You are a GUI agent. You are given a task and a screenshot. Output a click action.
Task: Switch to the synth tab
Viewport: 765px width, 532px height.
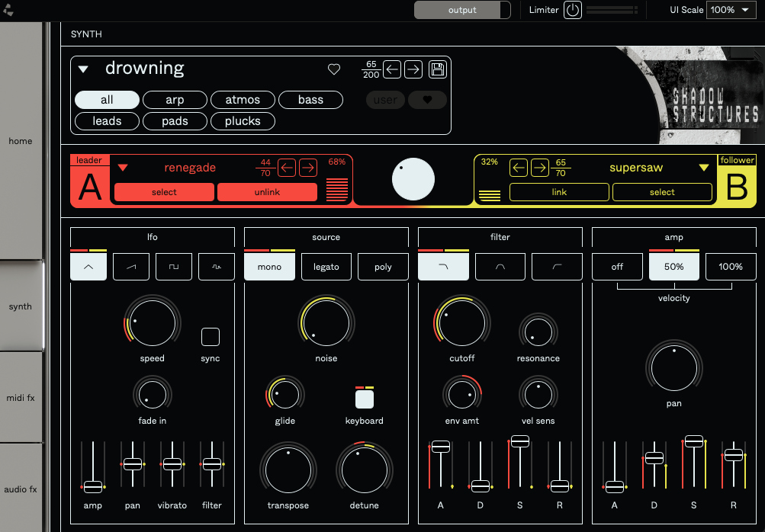(x=21, y=306)
